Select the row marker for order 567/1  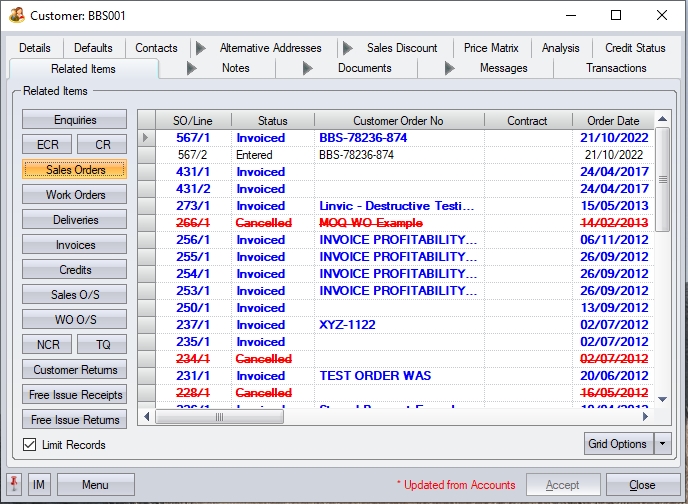click(146, 138)
